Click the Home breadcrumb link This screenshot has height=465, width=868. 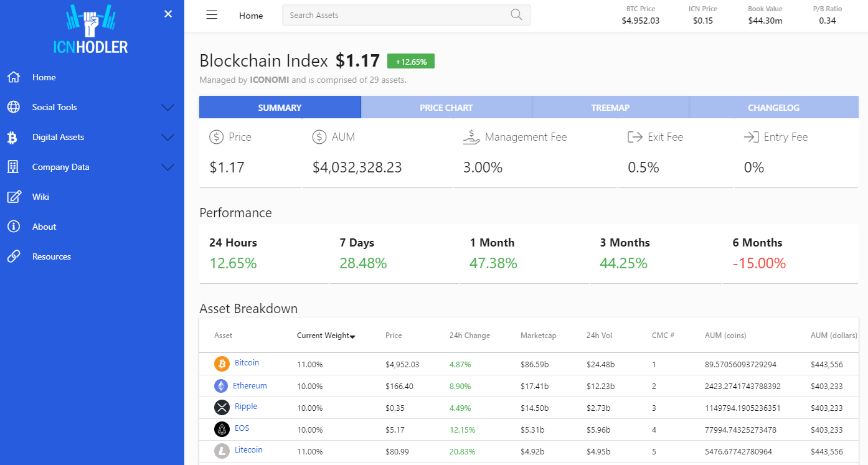251,16
